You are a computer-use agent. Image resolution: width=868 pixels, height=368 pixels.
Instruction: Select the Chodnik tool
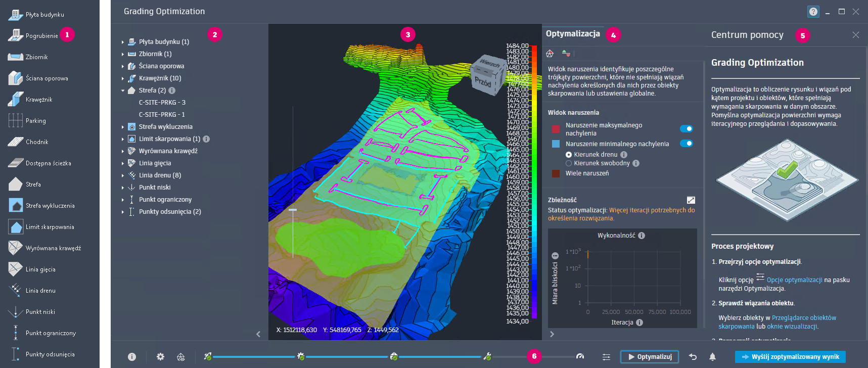(28, 142)
